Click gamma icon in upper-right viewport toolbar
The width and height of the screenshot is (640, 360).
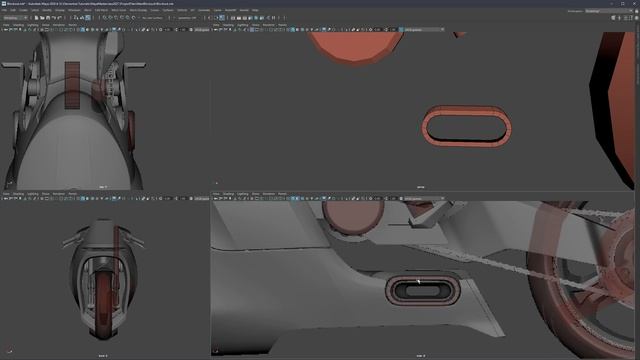pyautogui.click(x=387, y=29)
